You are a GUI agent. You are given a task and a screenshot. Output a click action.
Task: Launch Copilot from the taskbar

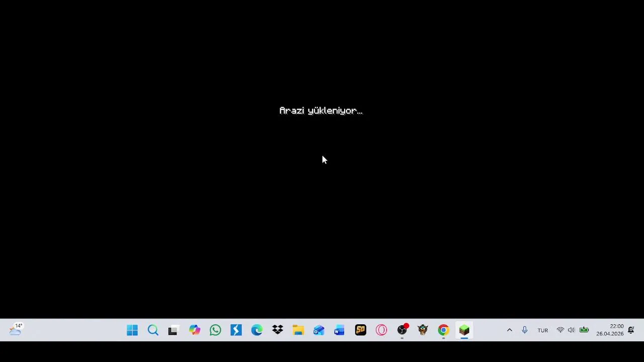195,330
